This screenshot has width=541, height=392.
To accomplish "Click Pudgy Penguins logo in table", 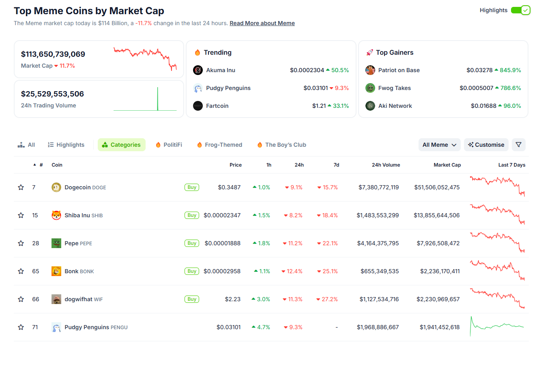I will pyautogui.click(x=56, y=327).
